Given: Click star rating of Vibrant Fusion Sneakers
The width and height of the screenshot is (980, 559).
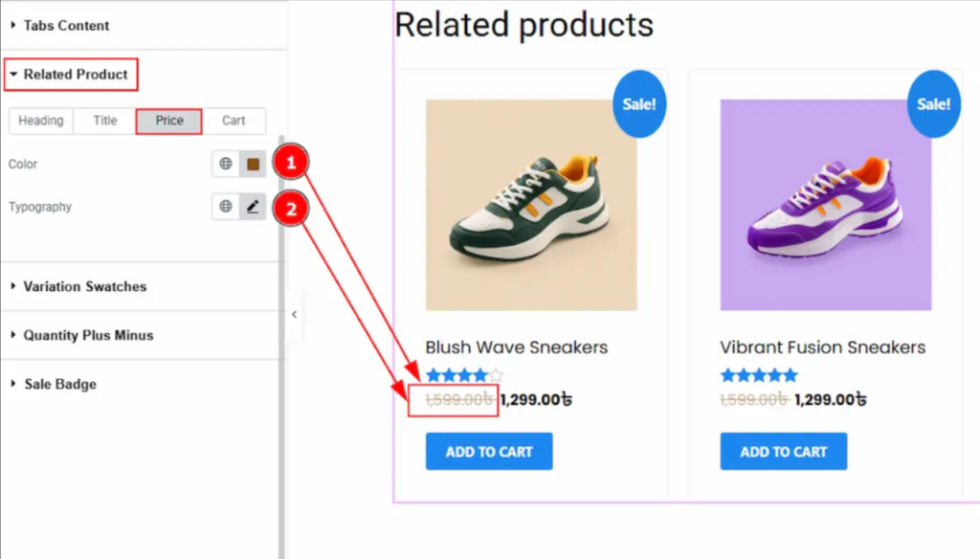Looking at the screenshot, I should pyautogui.click(x=759, y=375).
